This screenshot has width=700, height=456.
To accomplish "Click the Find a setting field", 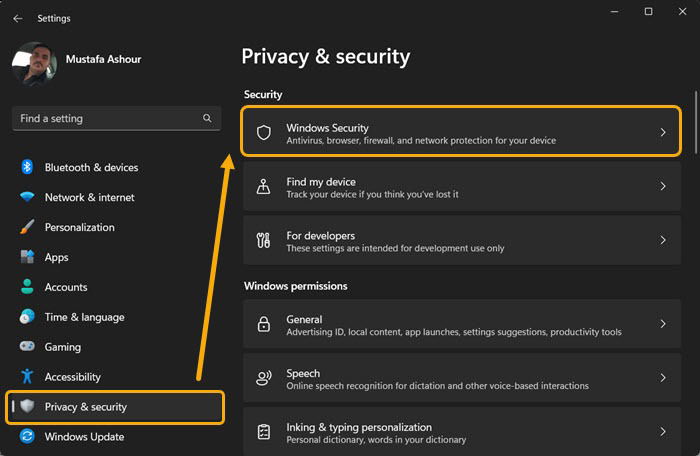I will coord(117,118).
